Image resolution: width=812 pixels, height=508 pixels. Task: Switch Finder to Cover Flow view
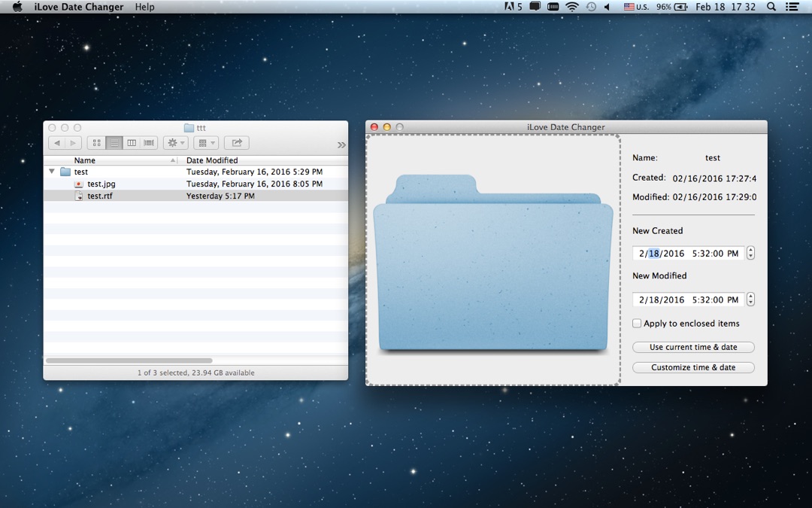[149, 143]
